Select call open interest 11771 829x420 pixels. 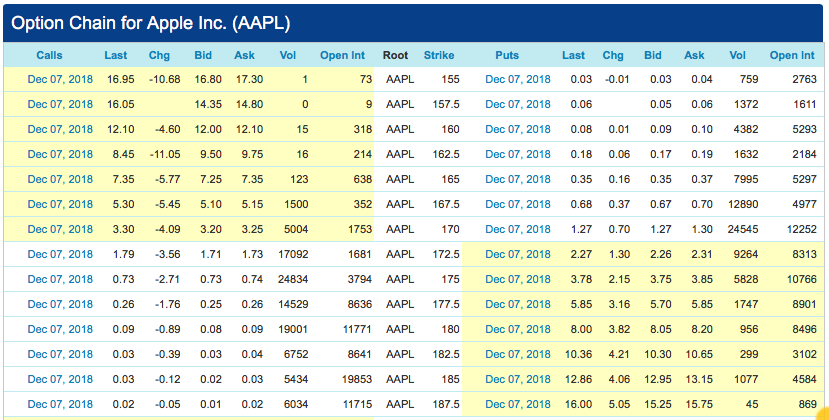(x=357, y=329)
